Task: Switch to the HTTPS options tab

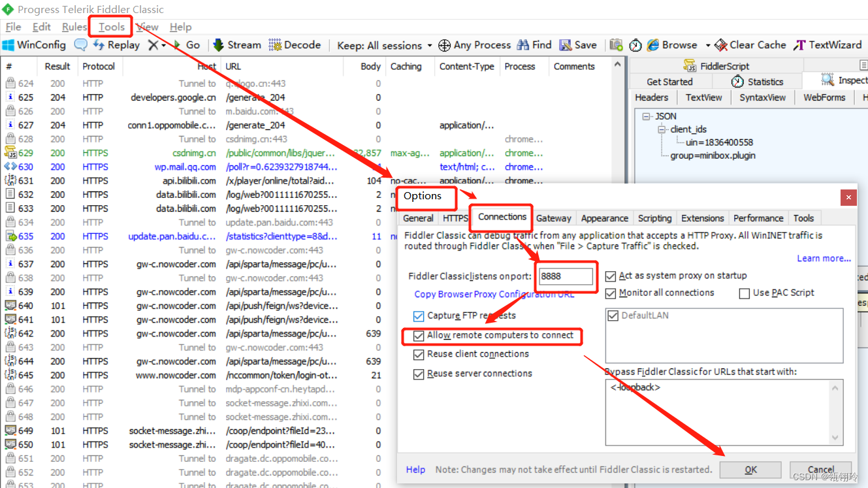Action: coord(455,218)
